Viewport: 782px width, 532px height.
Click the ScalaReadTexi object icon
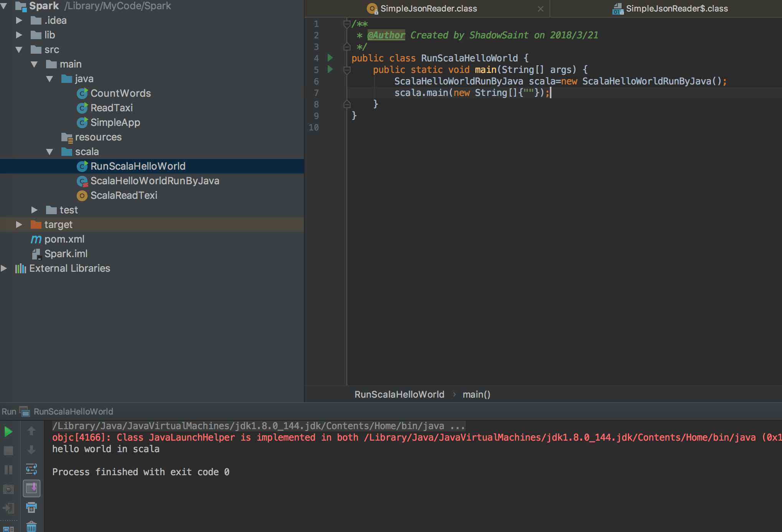point(82,195)
